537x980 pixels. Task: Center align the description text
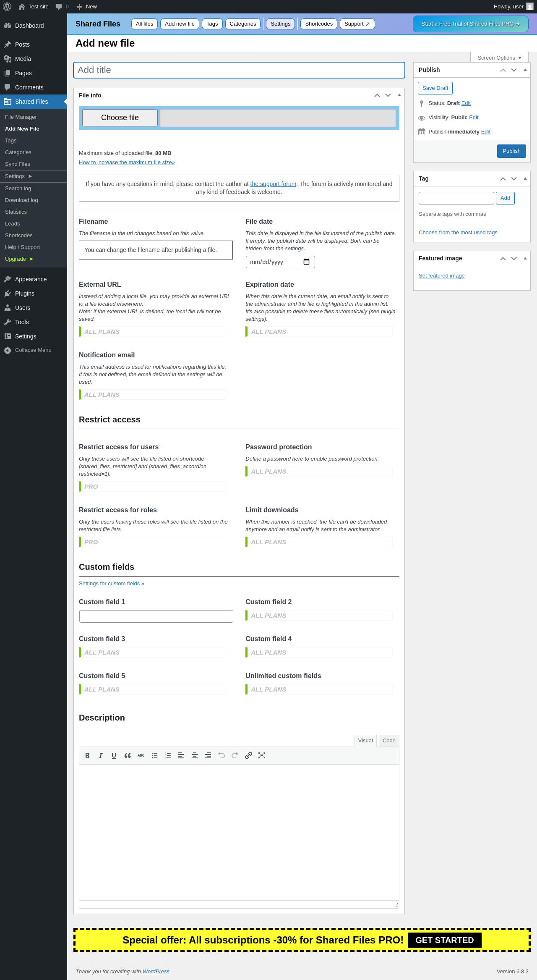pyautogui.click(x=195, y=755)
